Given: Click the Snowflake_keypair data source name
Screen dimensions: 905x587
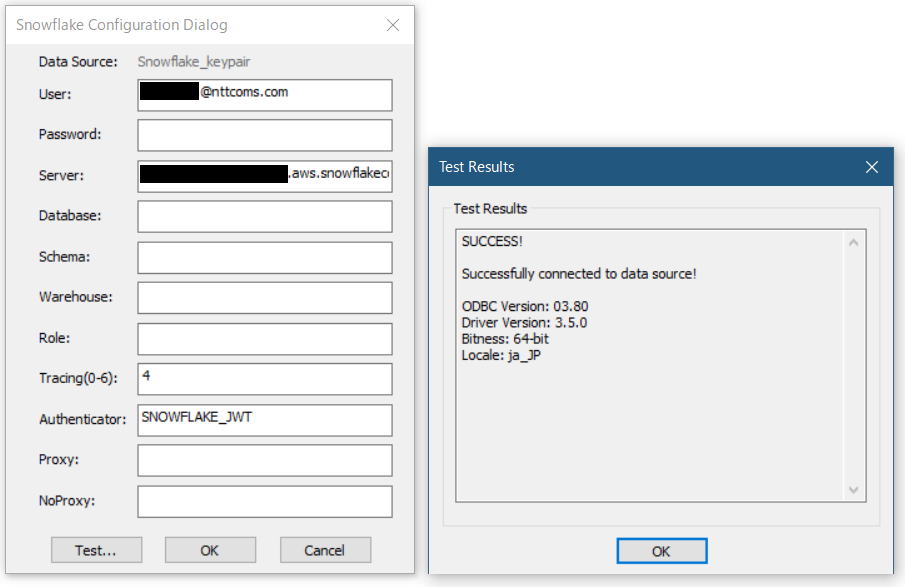Looking at the screenshot, I should tap(194, 62).
